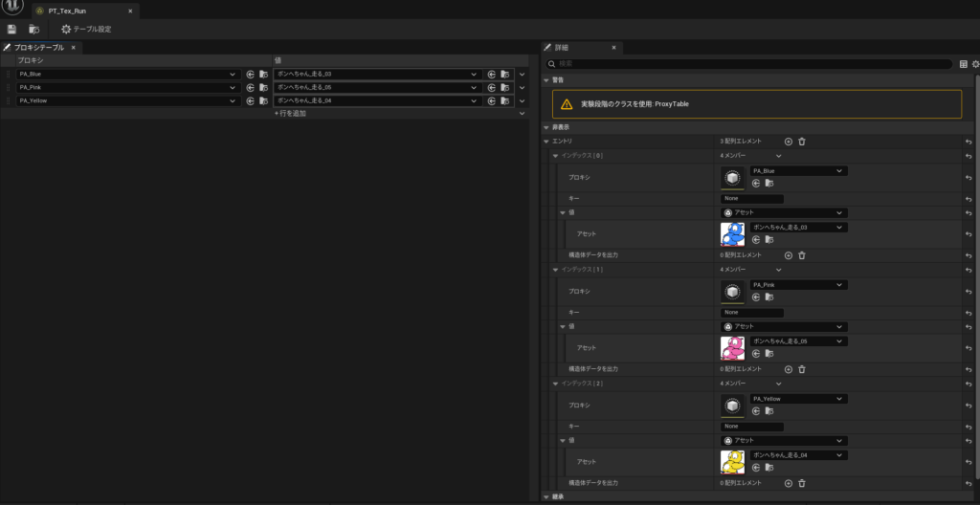Collapse the インデックス [0] section
The width and height of the screenshot is (980, 505).
coord(556,155)
